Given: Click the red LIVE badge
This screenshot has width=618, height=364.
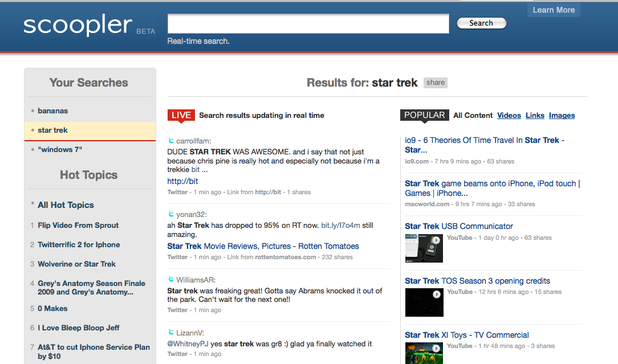Looking at the screenshot, I should (x=181, y=115).
